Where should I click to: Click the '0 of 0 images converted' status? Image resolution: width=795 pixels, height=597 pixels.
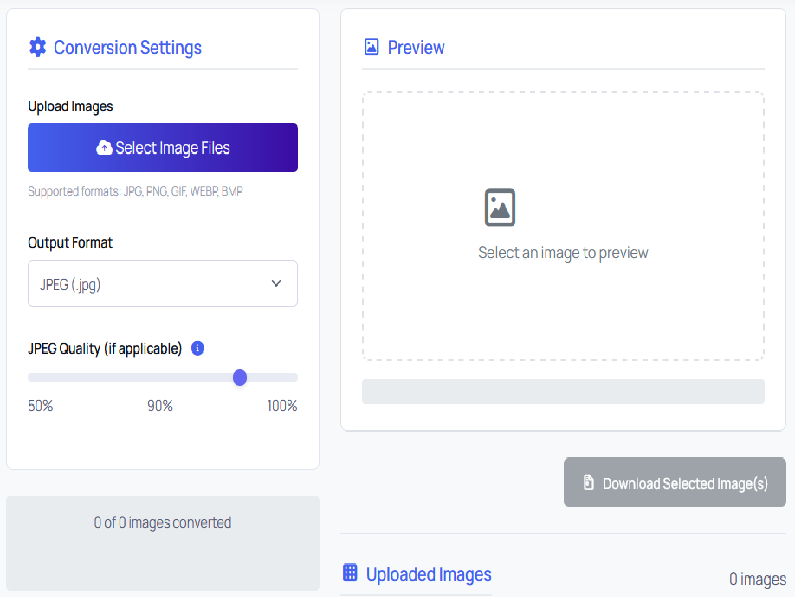163,522
